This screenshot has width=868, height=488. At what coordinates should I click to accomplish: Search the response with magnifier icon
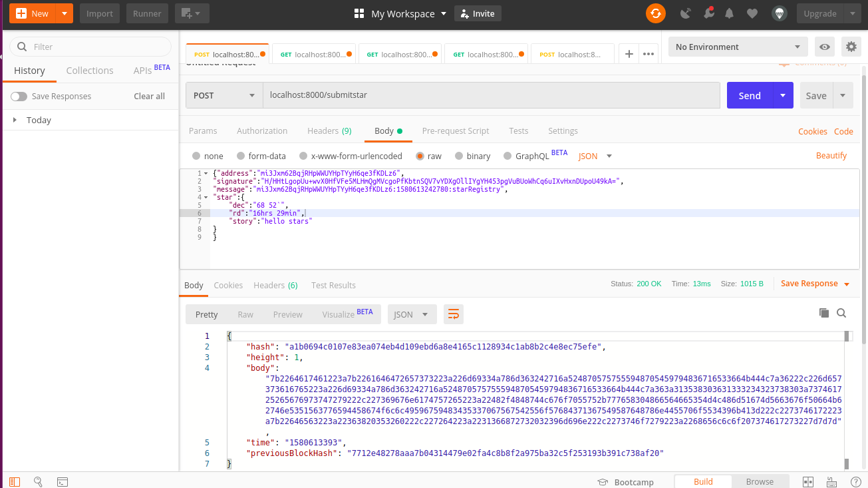[x=841, y=313]
